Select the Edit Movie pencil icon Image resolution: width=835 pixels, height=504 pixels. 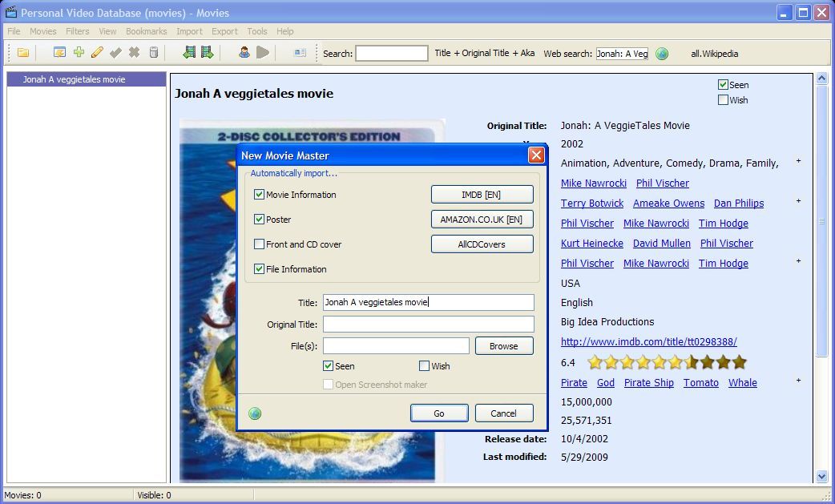(x=96, y=54)
